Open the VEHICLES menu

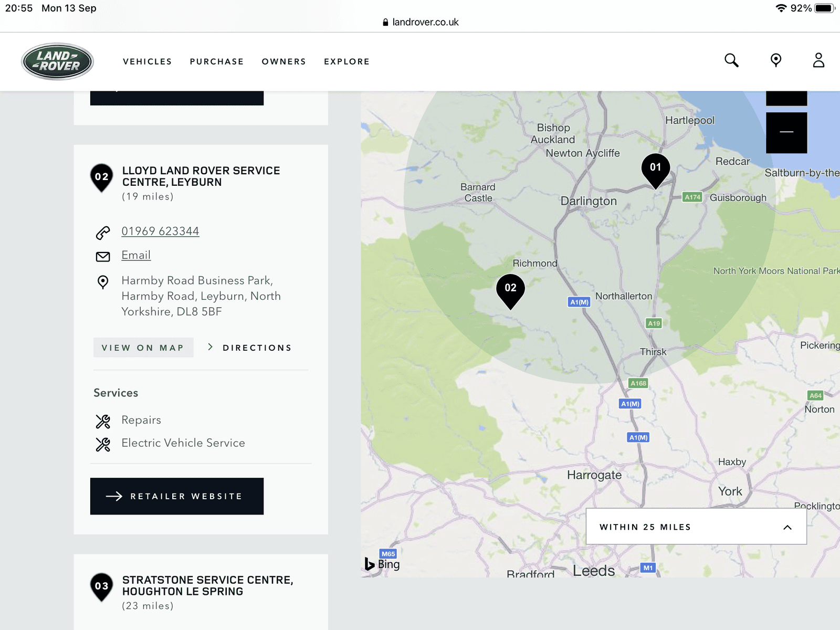148,61
